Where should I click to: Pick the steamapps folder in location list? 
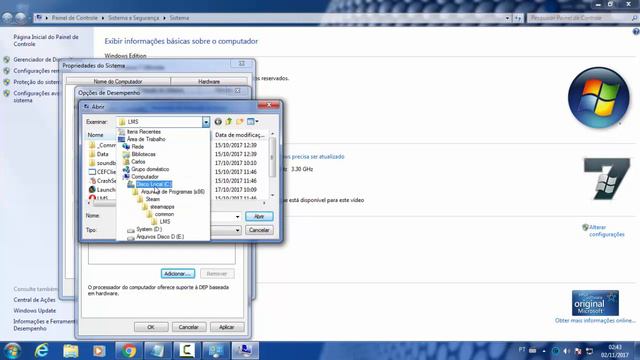coord(162,207)
